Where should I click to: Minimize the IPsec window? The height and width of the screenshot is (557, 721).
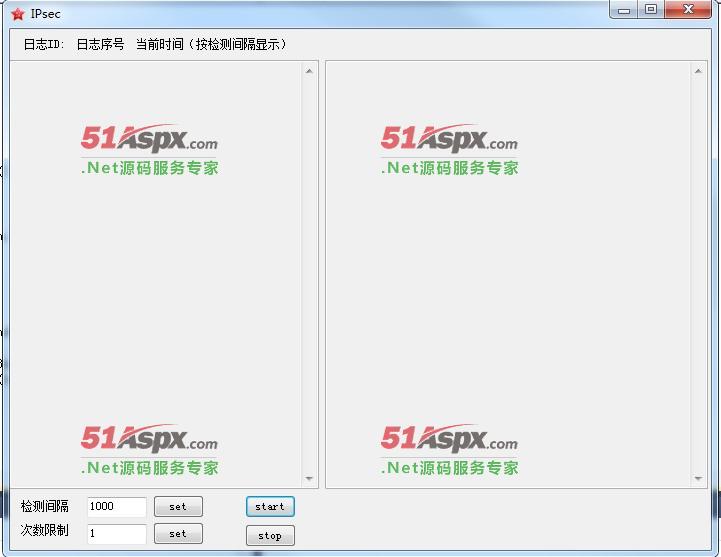[x=624, y=10]
